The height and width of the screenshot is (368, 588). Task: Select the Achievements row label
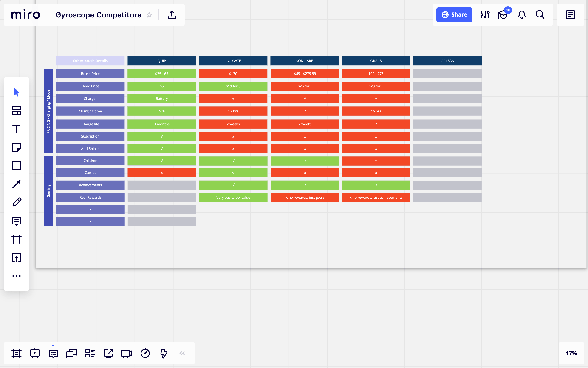click(90, 185)
